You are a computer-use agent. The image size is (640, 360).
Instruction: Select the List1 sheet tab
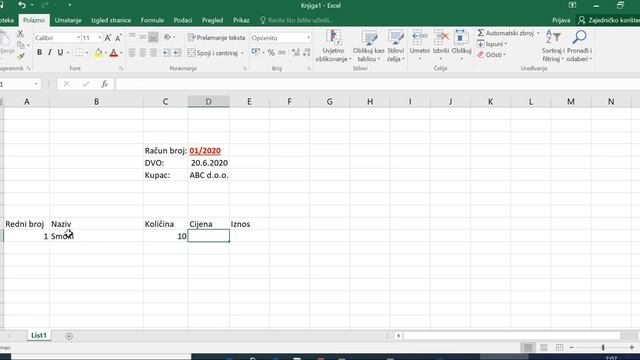(39, 335)
